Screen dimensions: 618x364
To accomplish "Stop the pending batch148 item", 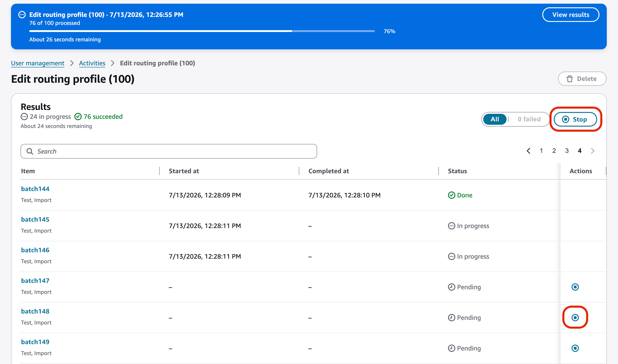I will point(575,318).
